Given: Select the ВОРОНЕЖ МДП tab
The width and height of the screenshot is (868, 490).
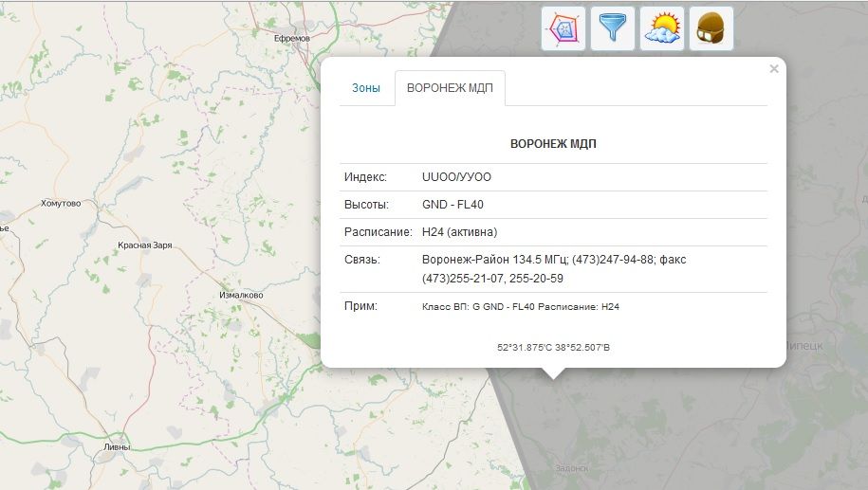Looking at the screenshot, I should pyautogui.click(x=450, y=88).
